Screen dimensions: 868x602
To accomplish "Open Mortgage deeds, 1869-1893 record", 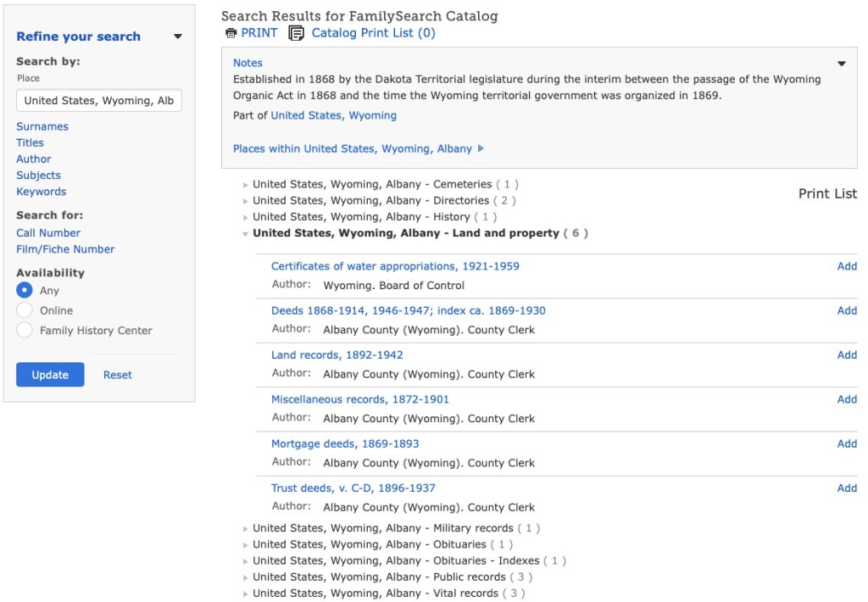I will pos(345,443).
